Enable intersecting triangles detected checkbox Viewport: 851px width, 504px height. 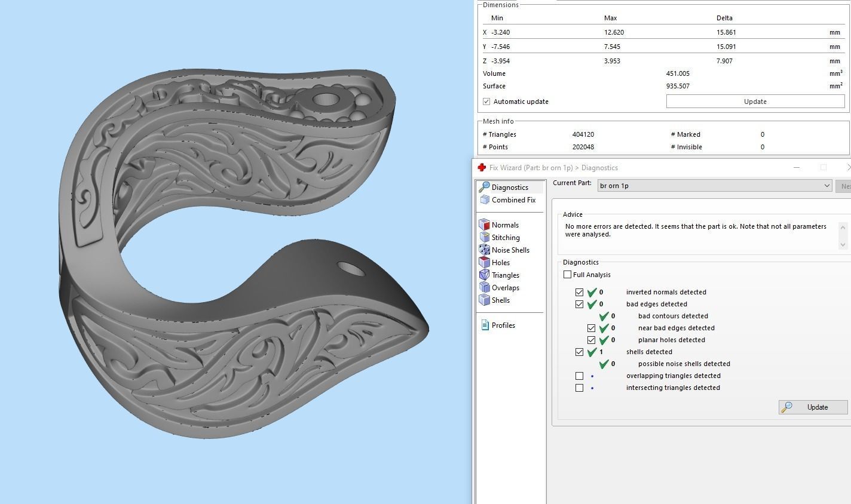(x=579, y=388)
